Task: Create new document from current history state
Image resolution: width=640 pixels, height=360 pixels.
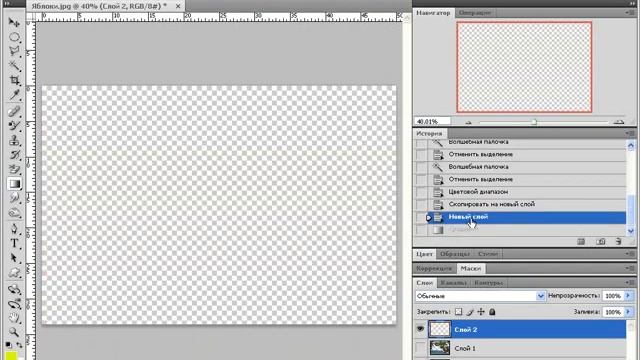Action: pos(581,242)
